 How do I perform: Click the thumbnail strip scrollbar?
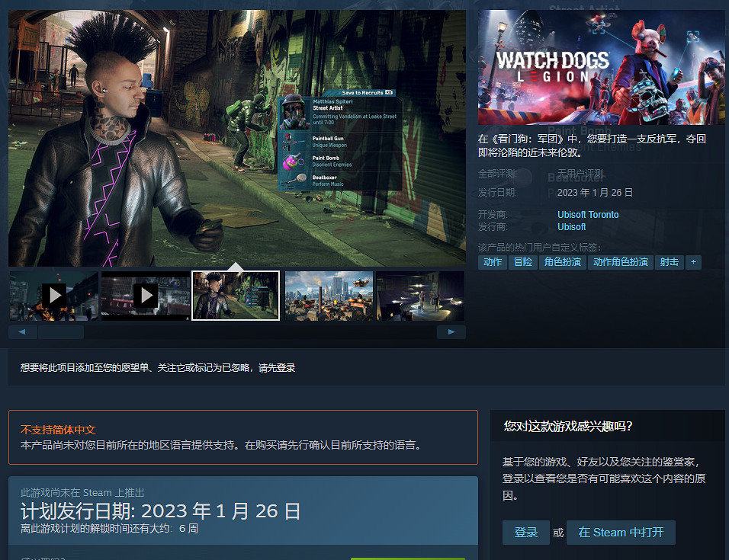click(x=63, y=331)
